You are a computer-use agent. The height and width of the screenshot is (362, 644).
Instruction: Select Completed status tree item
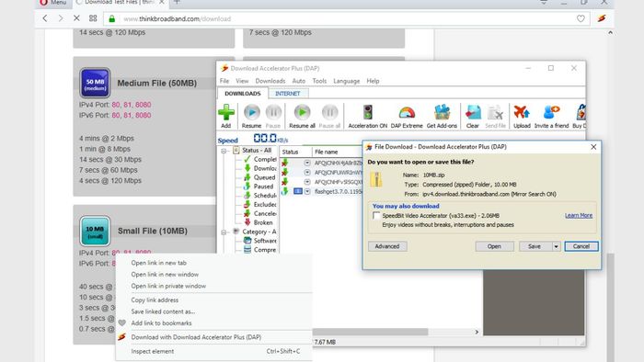click(260, 159)
